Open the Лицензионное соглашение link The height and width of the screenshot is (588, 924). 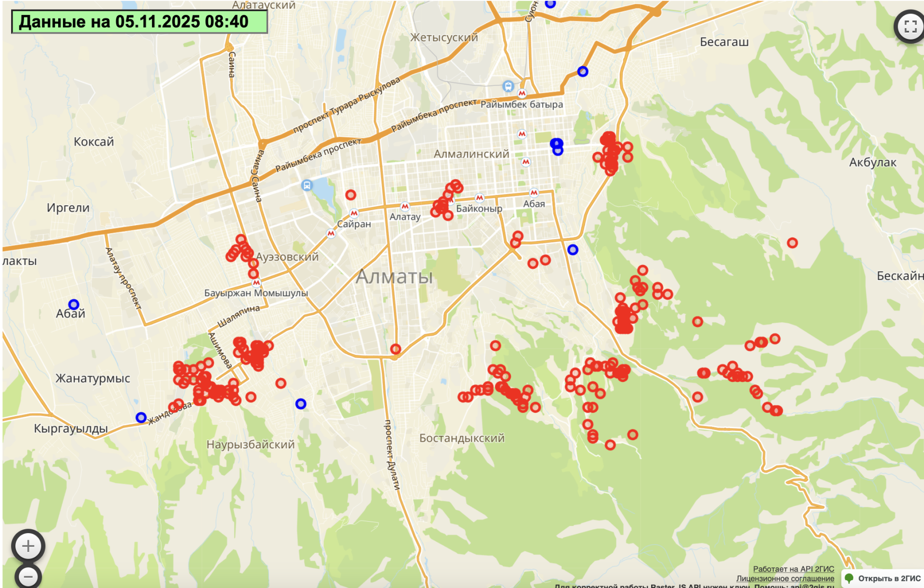coord(785,578)
